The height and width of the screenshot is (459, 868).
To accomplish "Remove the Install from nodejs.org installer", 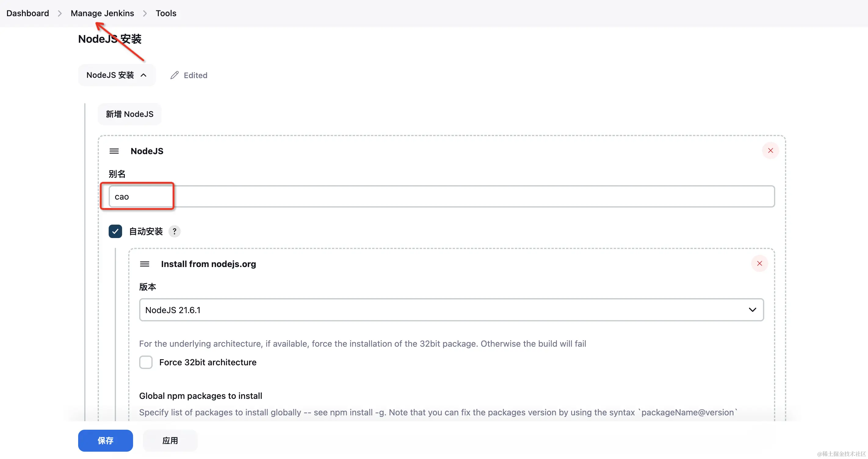I will point(759,264).
